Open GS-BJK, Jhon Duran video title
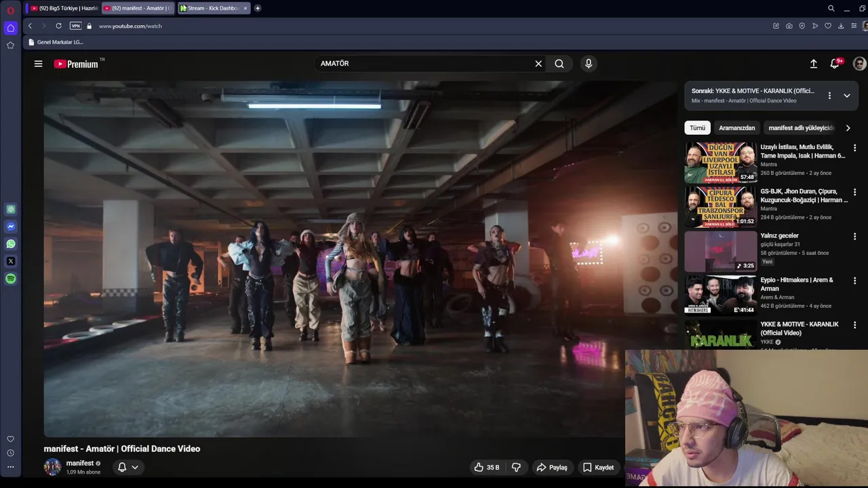This screenshot has width=868, height=488. 804,195
